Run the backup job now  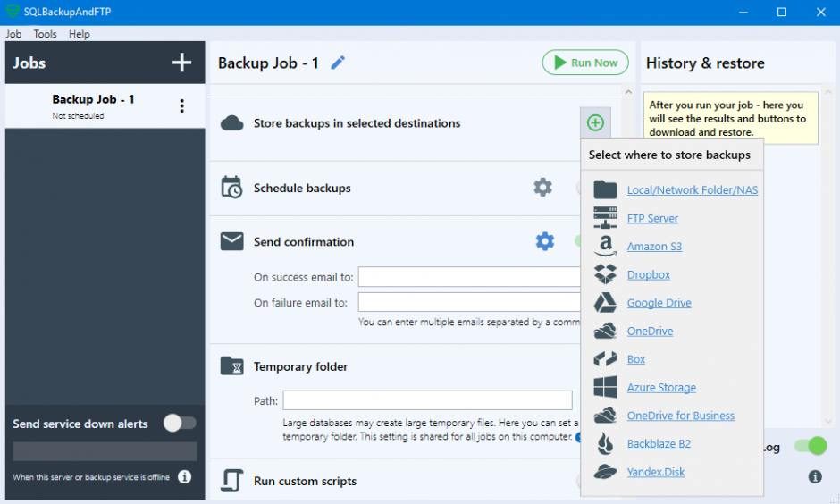click(x=585, y=63)
